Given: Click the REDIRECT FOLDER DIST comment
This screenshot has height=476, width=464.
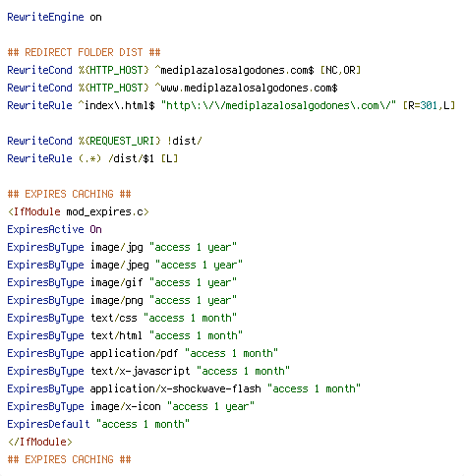Looking at the screenshot, I should [x=84, y=52].
